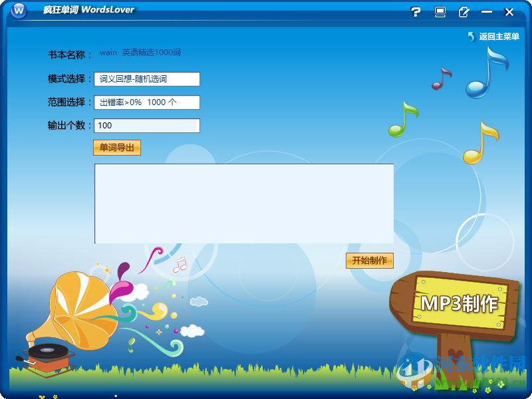Click the WordsLover logo icon
Image resolution: width=532 pixels, height=399 pixels.
[x=19, y=11]
